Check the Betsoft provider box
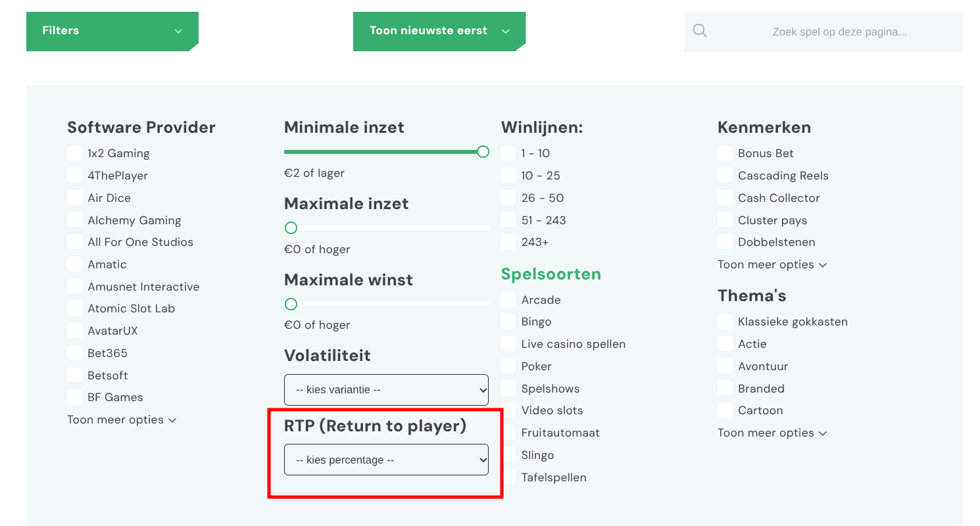This screenshot has width=980, height=526. 74,375
